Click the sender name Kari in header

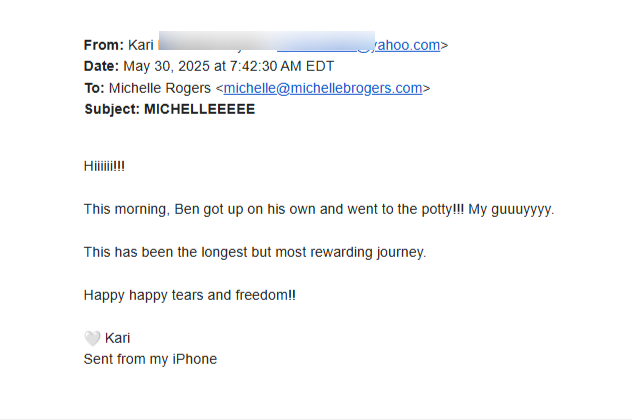pyautogui.click(x=141, y=45)
